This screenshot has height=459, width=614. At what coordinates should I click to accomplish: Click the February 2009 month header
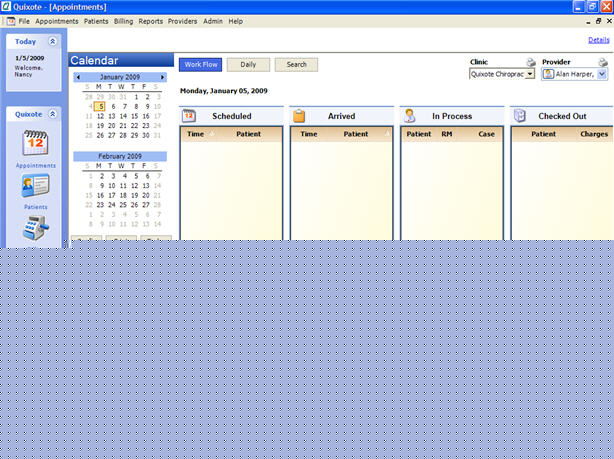coord(120,156)
